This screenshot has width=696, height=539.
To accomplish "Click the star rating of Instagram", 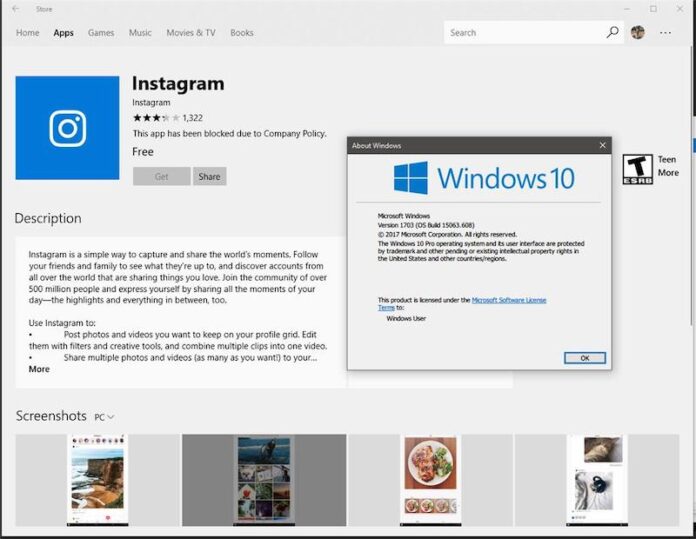I will point(156,118).
